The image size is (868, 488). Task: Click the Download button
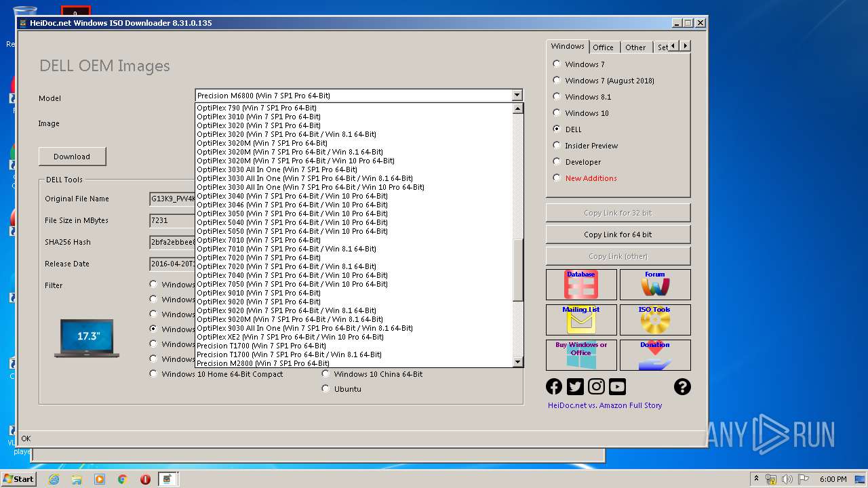pos(72,157)
